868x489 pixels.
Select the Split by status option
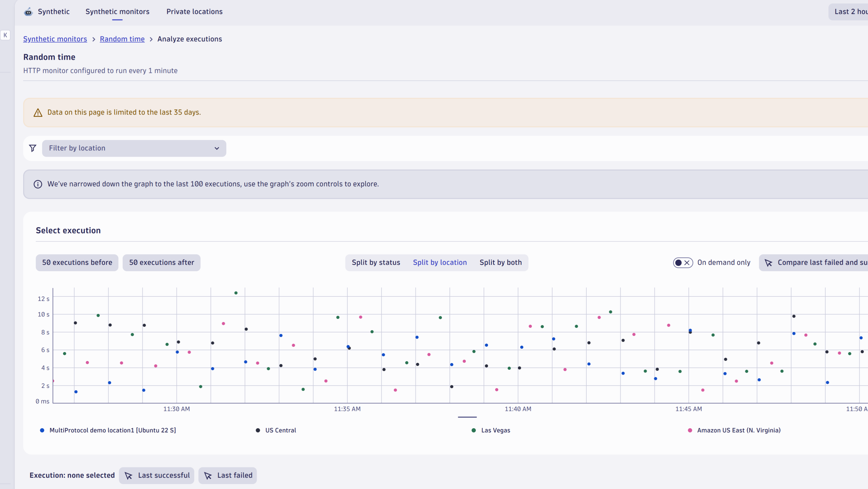tap(376, 262)
